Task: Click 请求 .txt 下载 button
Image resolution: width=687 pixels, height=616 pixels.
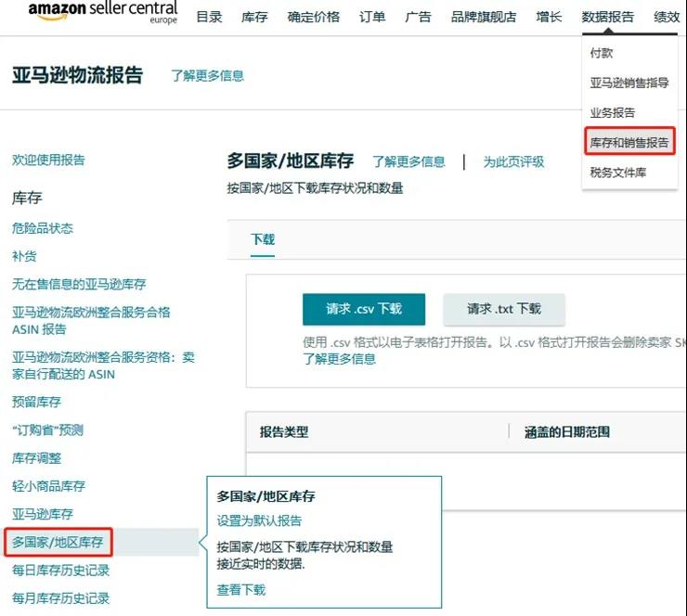Action: click(504, 309)
